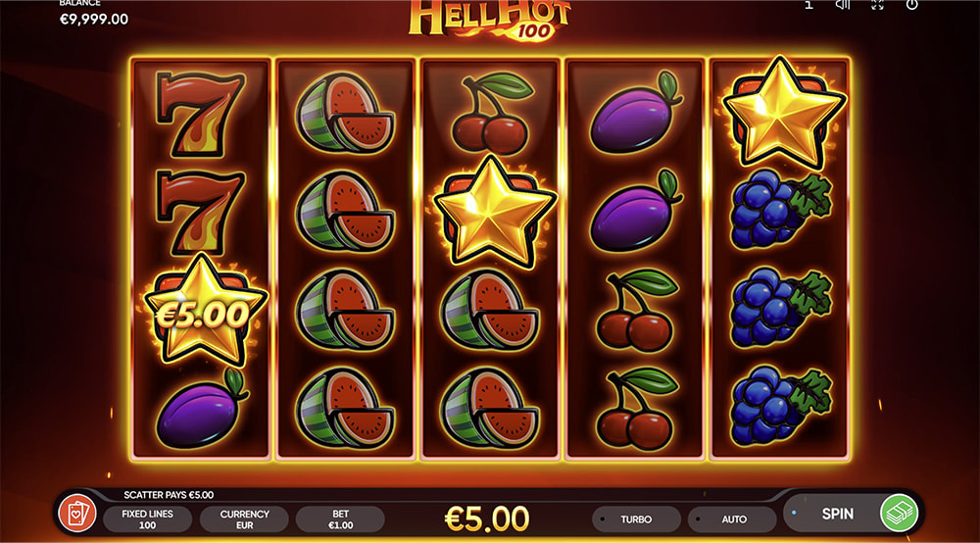
Task: Open the Fixed Lines 100 selector
Action: pyautogui.click(x=148, y=519)
